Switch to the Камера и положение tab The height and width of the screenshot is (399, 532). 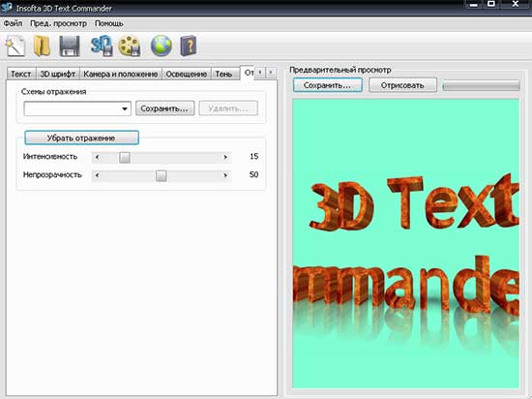point(121,74)
